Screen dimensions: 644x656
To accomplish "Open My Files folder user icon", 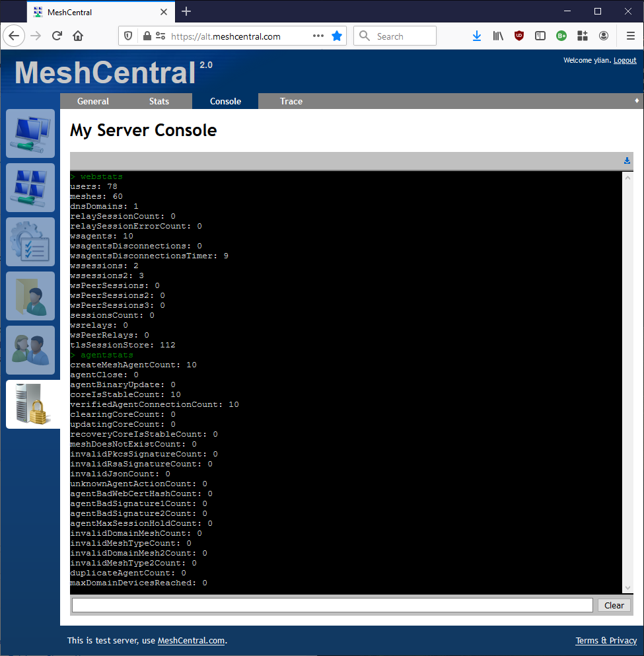I will 30,296.
